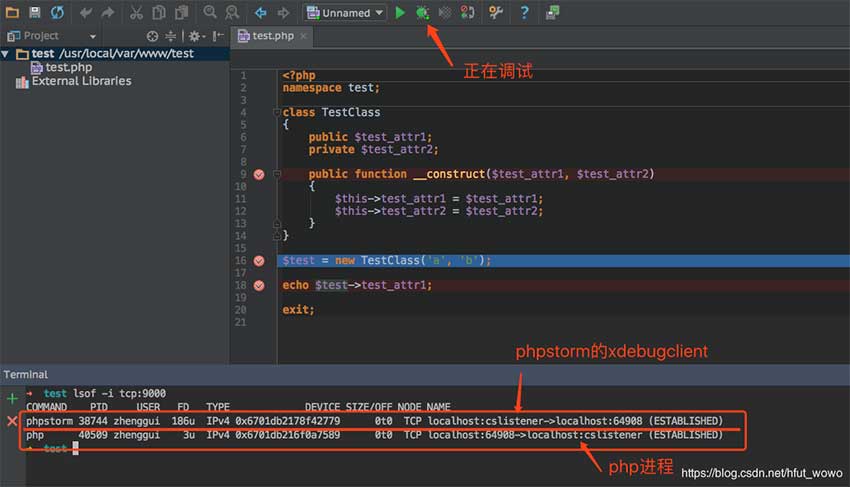This screenshot has height=487, width=850.
Task: Expand External Libraries in project tree
Action: pyautogui.click(x=80, y=81)
